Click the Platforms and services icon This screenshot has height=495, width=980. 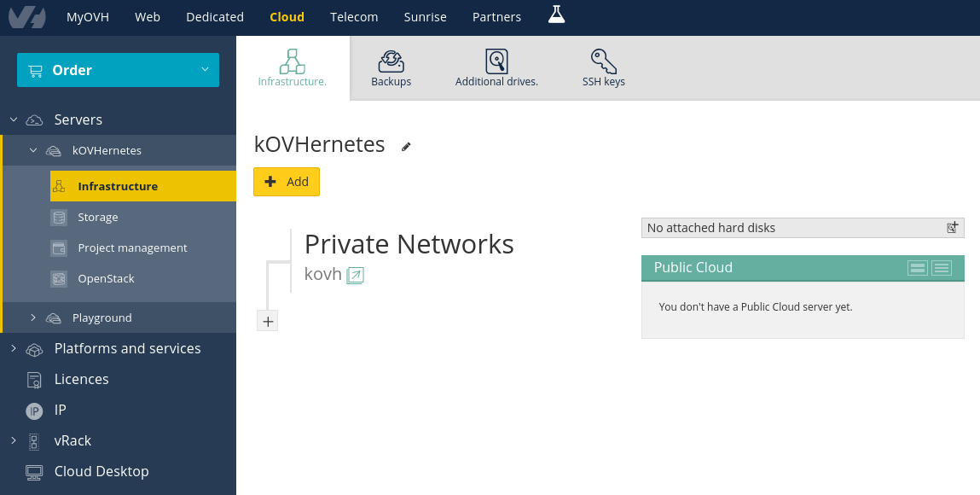(34, 349)
